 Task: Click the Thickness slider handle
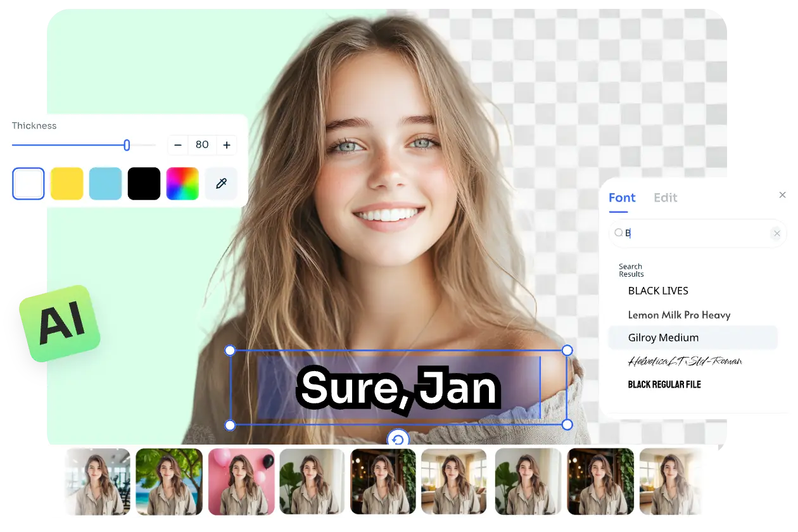127,146
